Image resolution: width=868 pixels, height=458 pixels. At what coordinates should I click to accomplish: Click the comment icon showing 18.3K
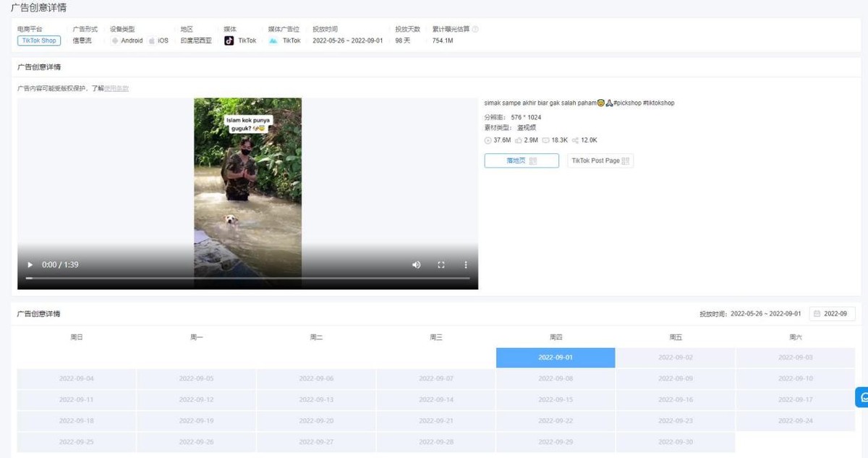(547, 140)
